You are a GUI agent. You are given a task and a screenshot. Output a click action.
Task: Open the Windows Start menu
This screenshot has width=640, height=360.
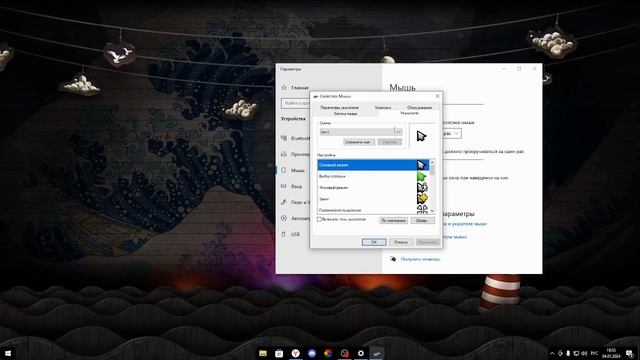click(7, 353)
